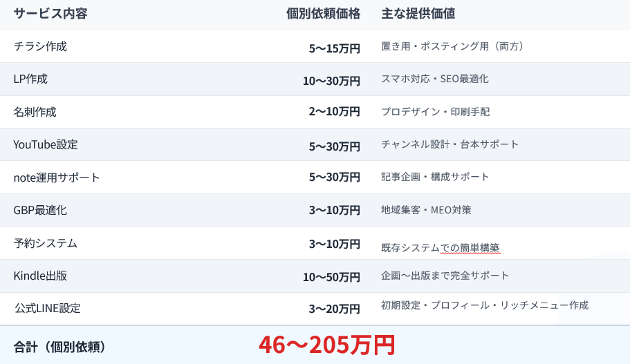Image resolution: width=630 pixels, height=364 pixels.
Task: Click the 主な提供価値 column header
Action: (418, 14)
